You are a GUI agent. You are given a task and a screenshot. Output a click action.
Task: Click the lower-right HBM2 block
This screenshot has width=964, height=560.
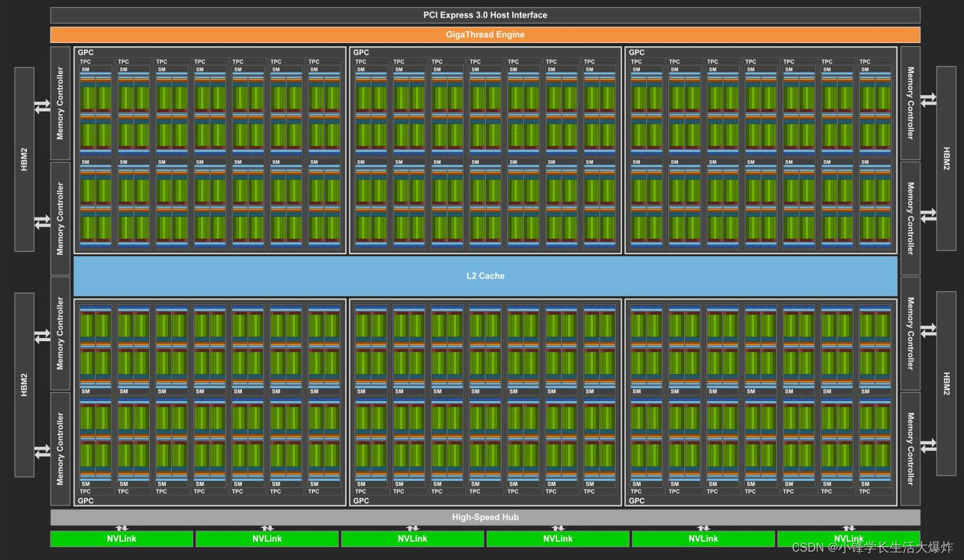point(946,384)
